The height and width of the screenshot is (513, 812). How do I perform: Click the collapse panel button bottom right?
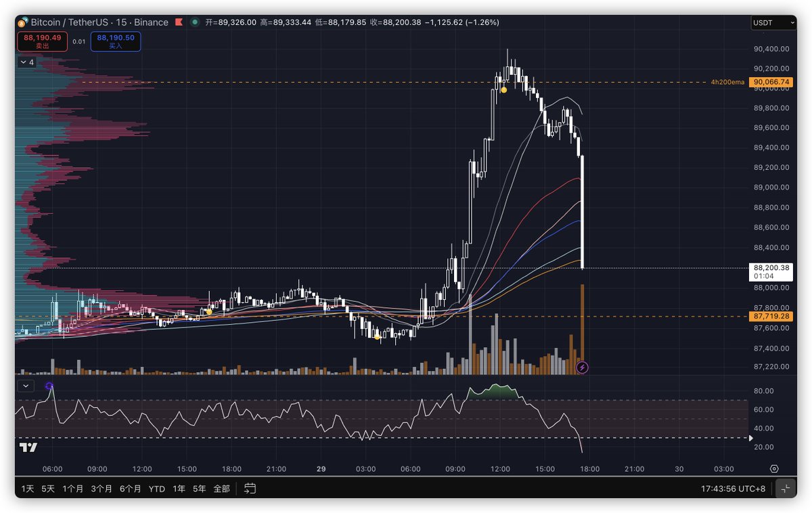(785, 488)
